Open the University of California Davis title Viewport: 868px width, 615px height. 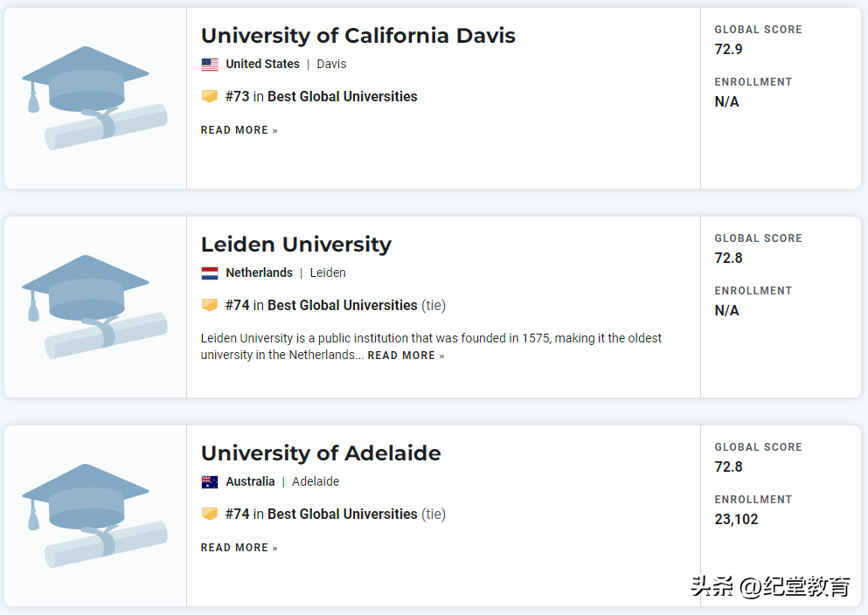click(358, 36)
